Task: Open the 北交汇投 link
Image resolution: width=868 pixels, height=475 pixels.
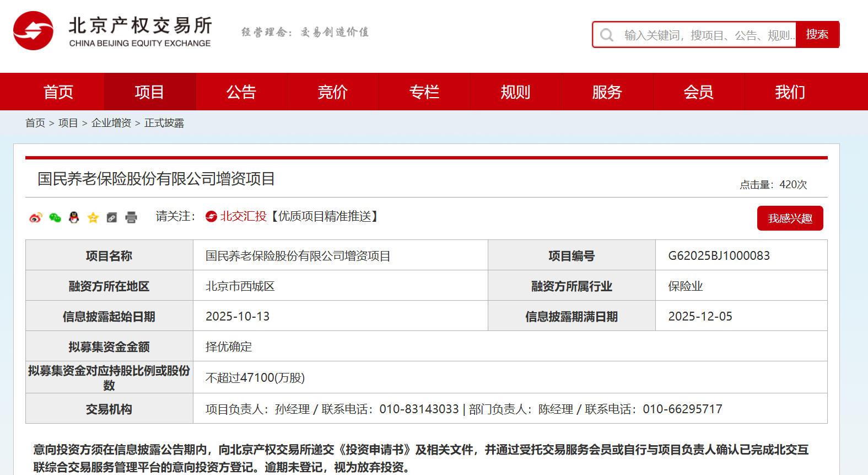Action: [242, 216]
